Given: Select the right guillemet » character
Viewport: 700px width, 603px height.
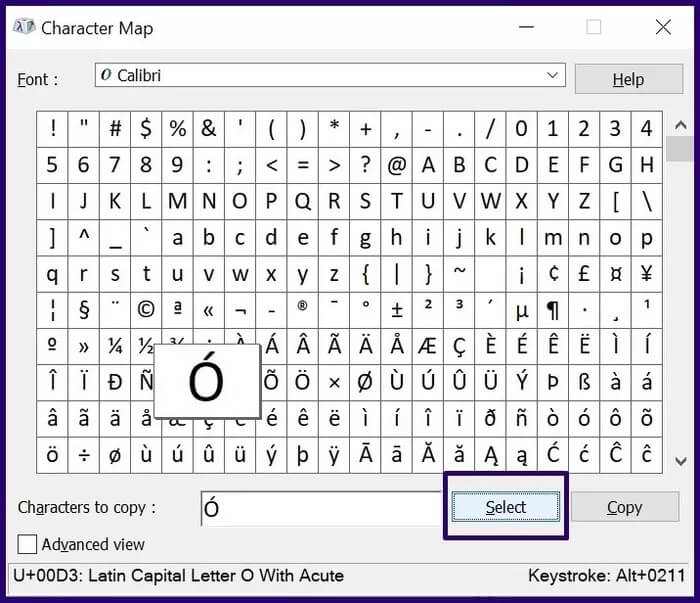Looking at the screenshot, I should click(83, 346).
